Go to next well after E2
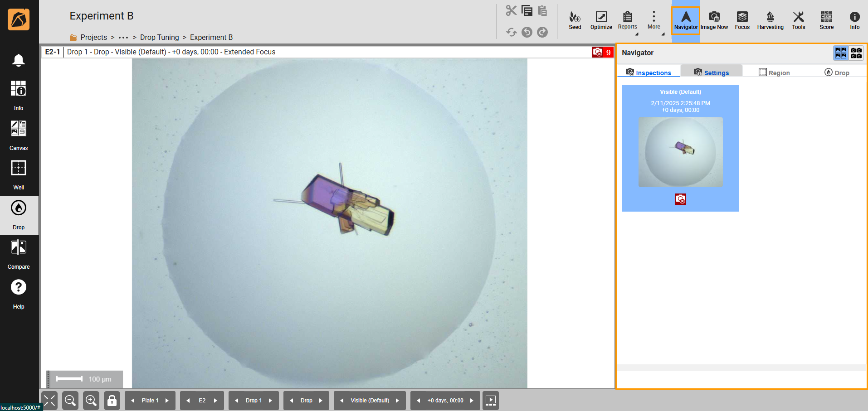The image size is (868, 411). point(215,401)
